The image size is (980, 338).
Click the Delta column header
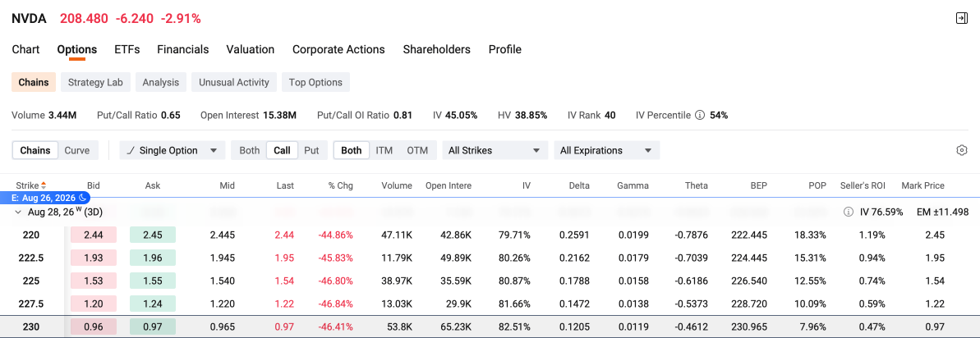[x=579, y=186]
